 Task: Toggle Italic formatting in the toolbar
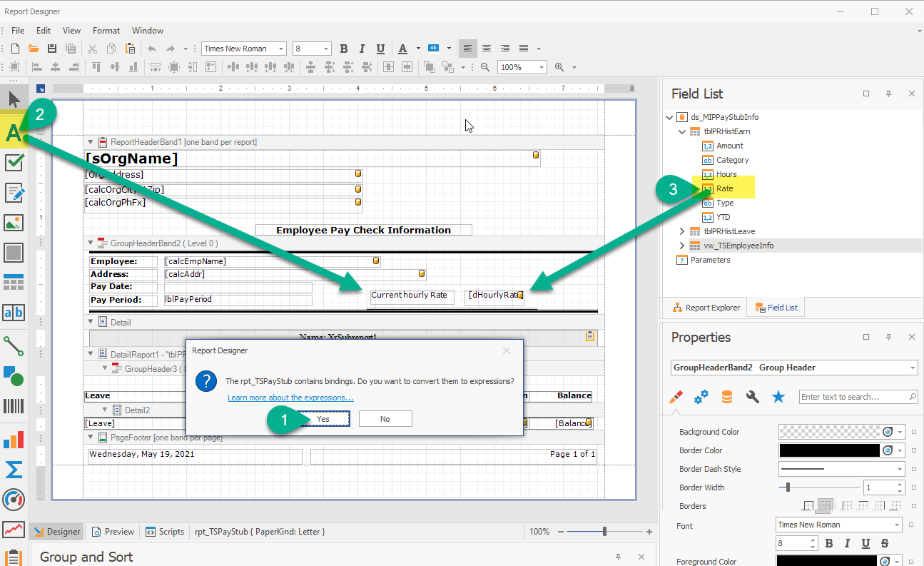coord(362,49)
